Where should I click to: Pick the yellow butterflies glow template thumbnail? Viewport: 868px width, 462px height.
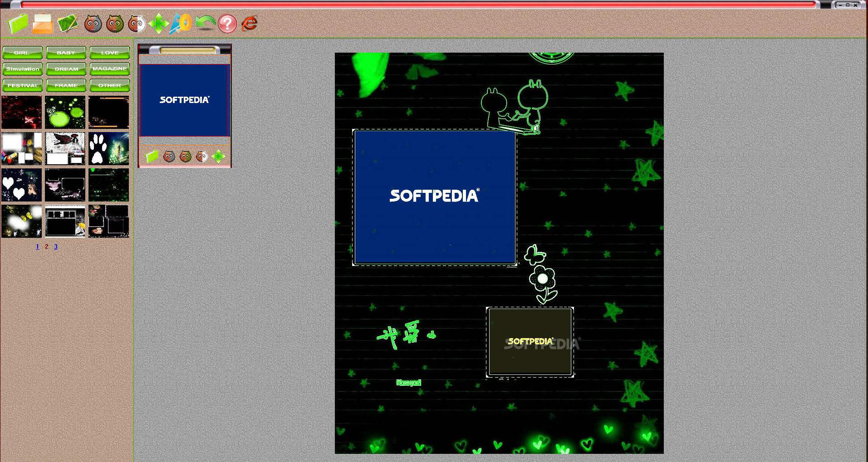(x=21, y=221)
